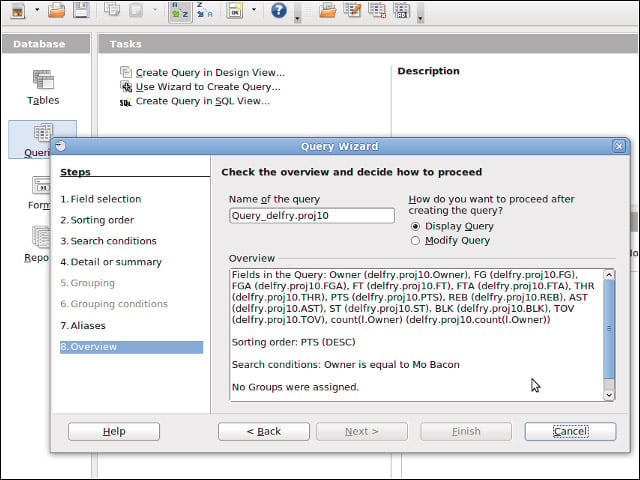Go to step 7 Aliases
Image resolution: width=640 pixels, height=480 pixels.
pyautogui.click(x=83, y=326)
